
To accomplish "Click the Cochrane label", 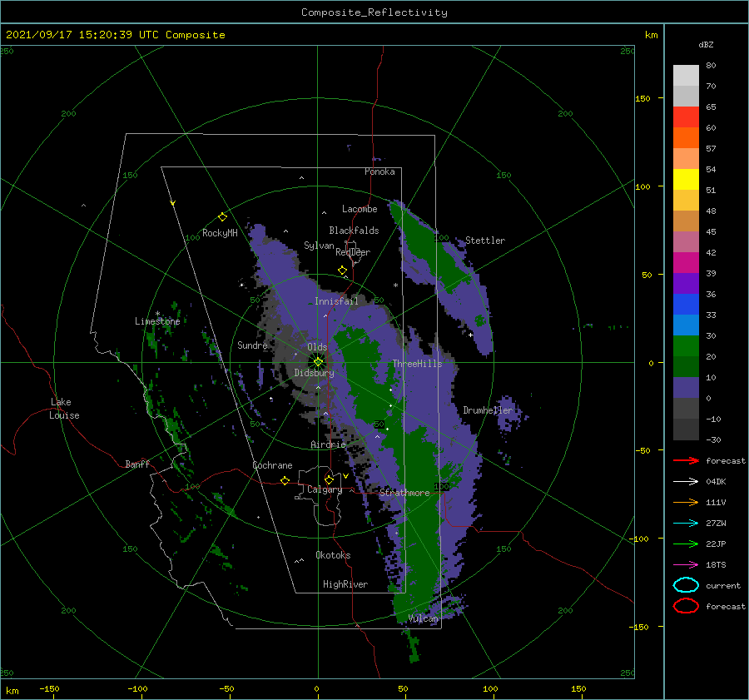I will coord(272,465).
